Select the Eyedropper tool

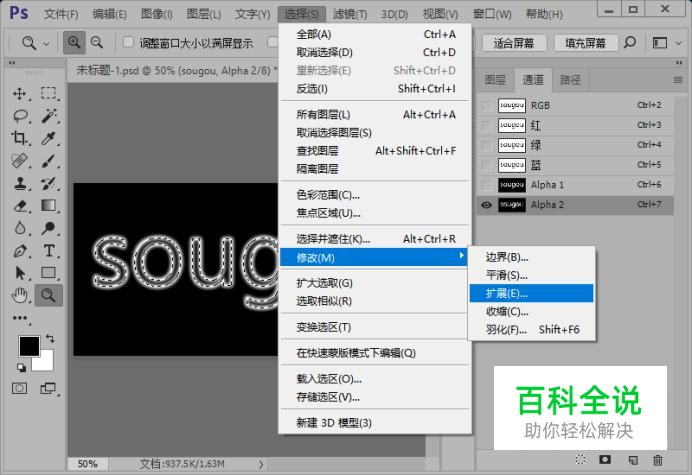pos(49,138)
